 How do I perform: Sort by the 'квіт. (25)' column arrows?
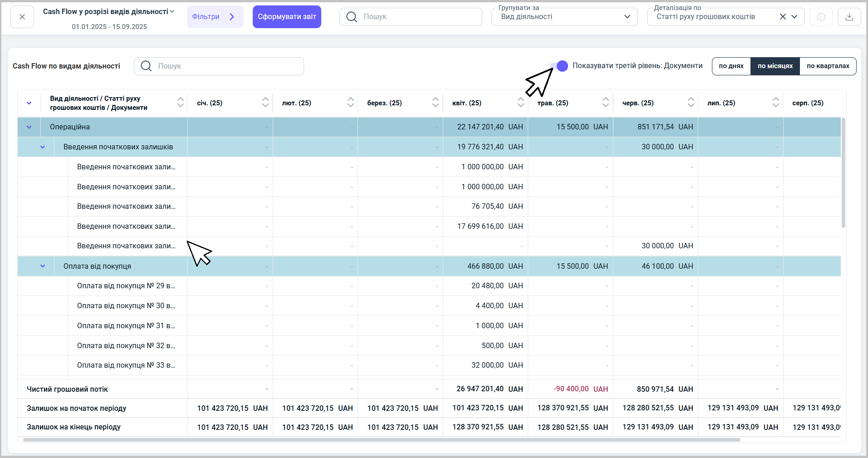click(x=520, y=103)
